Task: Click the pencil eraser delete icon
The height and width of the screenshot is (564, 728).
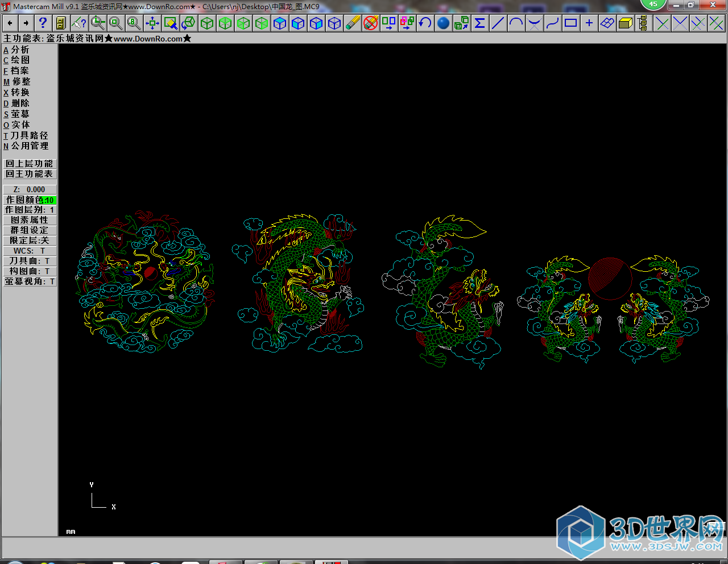Action: pyautogui.click(x=353, y=23)
